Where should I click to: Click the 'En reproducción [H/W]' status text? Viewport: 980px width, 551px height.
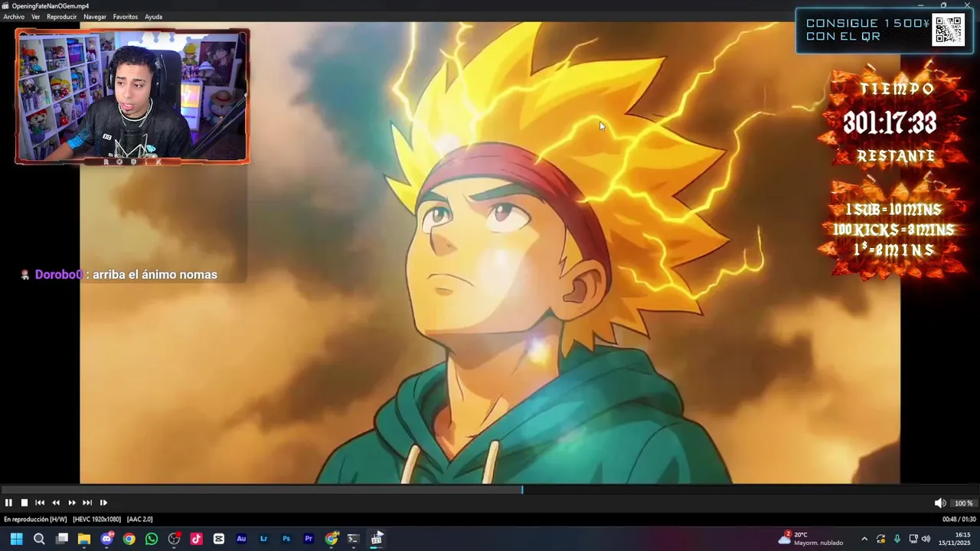tap(35, 520)
